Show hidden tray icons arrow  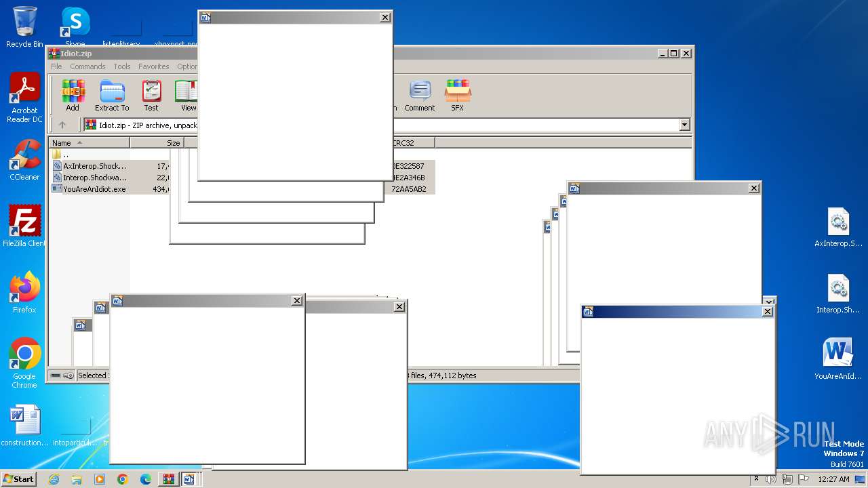coord(757,479)
